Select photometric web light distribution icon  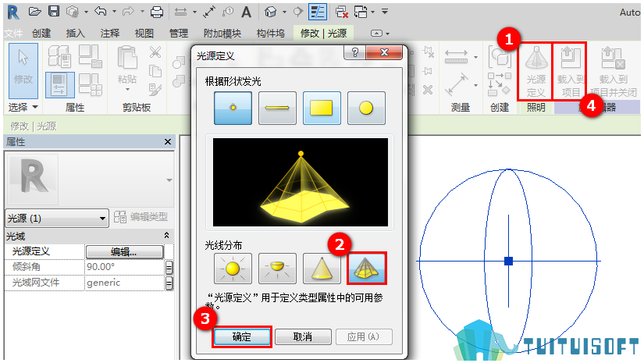coord(366,269)
